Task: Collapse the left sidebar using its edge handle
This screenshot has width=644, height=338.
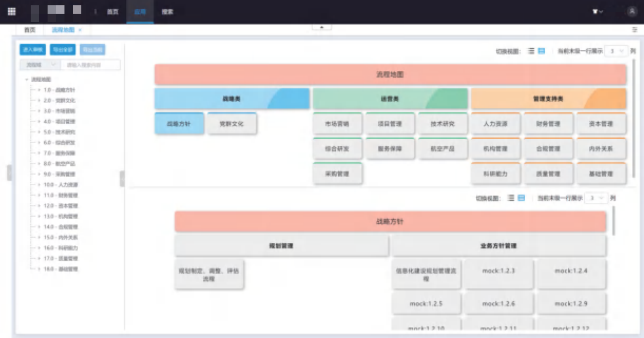Action: point(9,173)
